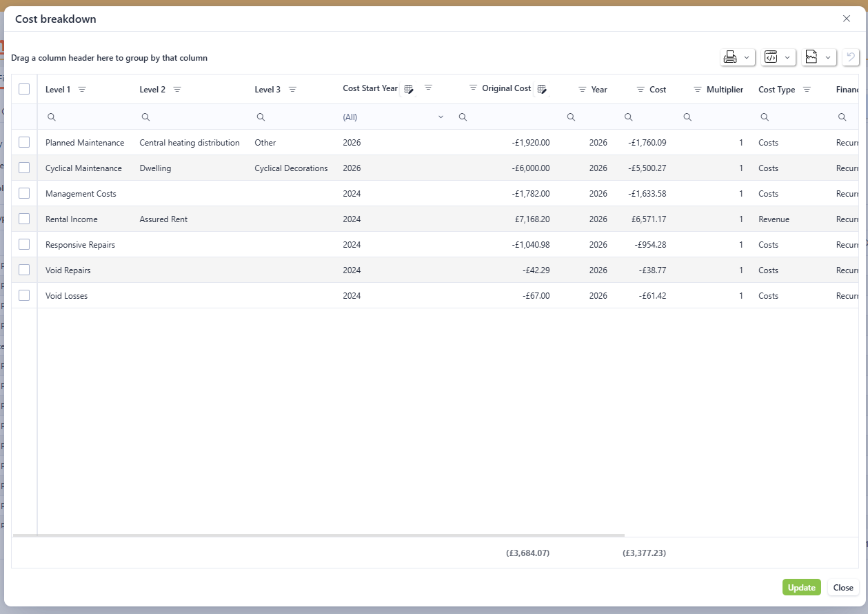
Task: Click the Level 2 column filter icon
Action: point(177,90)
